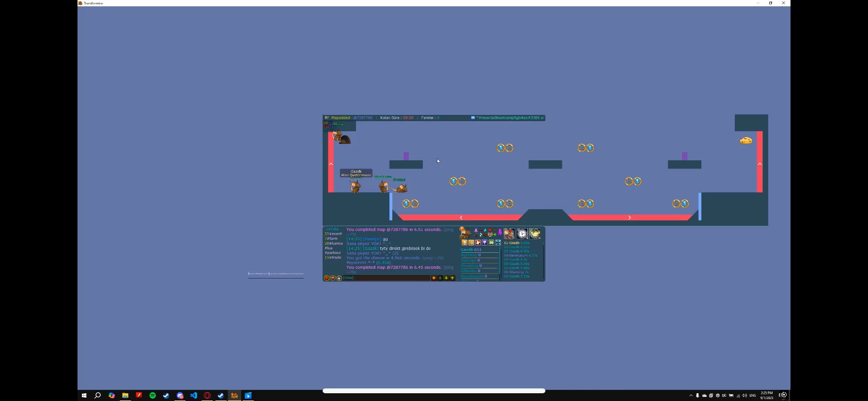Open the volume control in the system tray
The width and height of the screenshot is (868, 401).
pyautogui.click(x=744, y=396)
